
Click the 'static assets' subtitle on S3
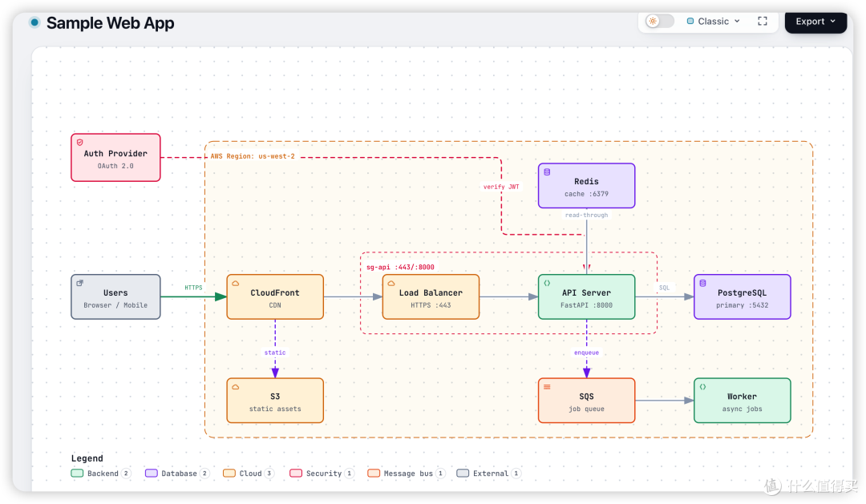pyautogui.click(x=275, y=409)
